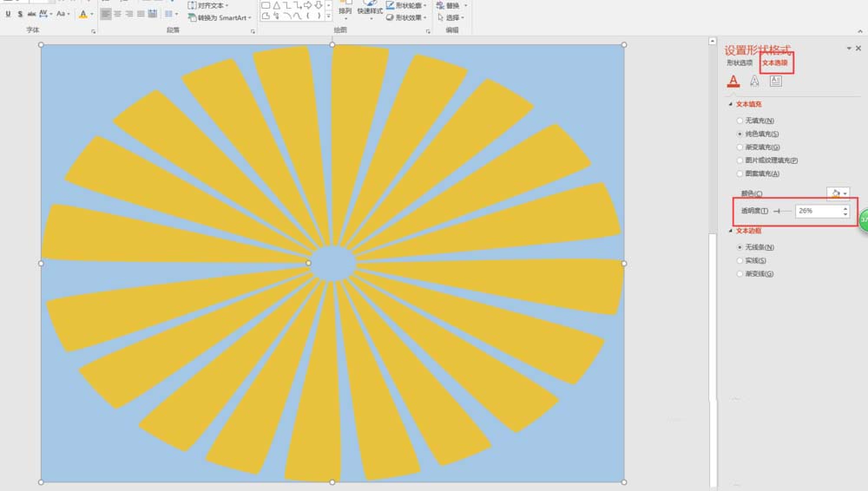Image resolution: width=868 pixels, height=491 pixels.
Task: Open format pane options dropdown arrow
Action: [849, 49]
